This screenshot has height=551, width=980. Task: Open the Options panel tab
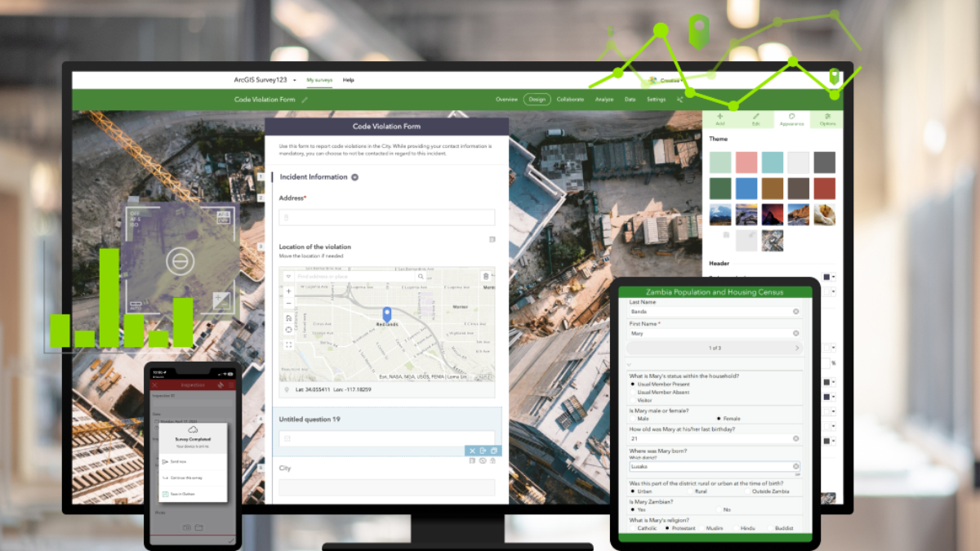pyautogui.click(x=827, y=120)
